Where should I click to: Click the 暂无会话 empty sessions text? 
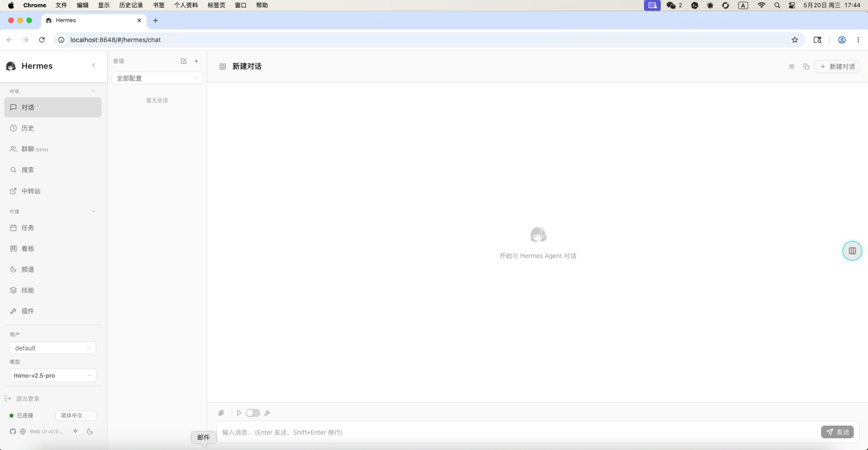tap(157, 100)
